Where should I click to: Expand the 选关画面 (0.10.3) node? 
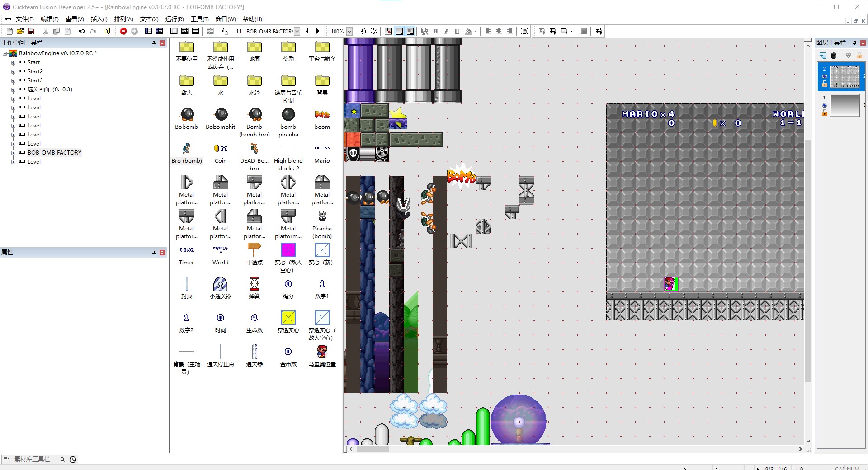click(13, 89)
